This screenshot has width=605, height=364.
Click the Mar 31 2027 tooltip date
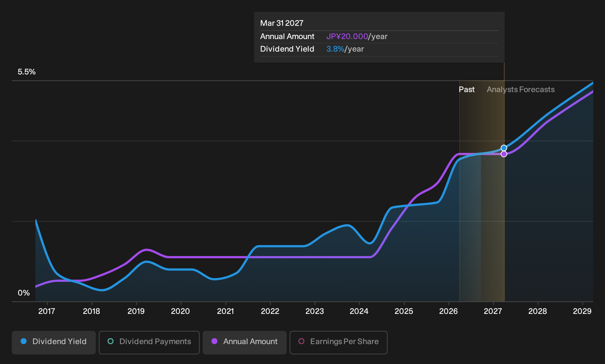pyautogui.click(x=282, y=23)
